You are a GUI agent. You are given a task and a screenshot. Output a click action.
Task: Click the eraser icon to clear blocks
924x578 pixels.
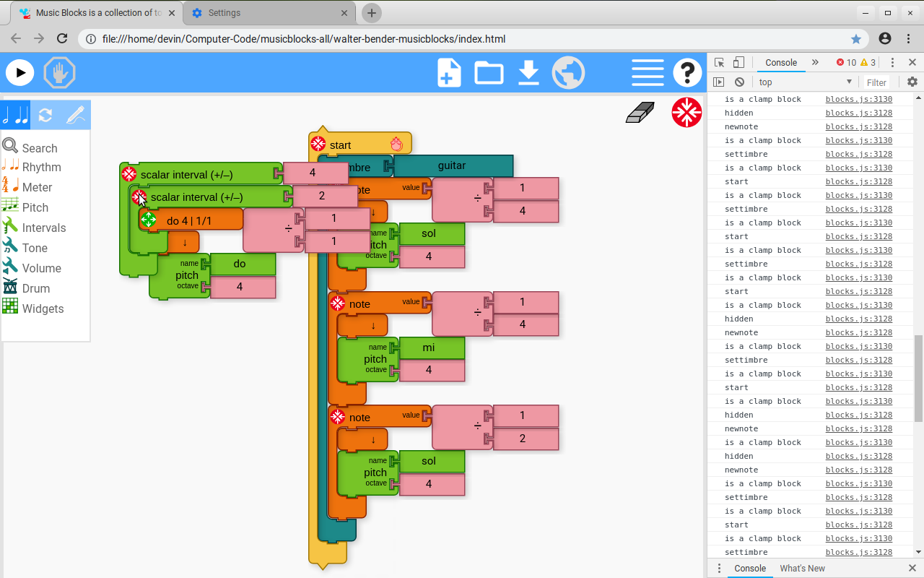[640, 112]
